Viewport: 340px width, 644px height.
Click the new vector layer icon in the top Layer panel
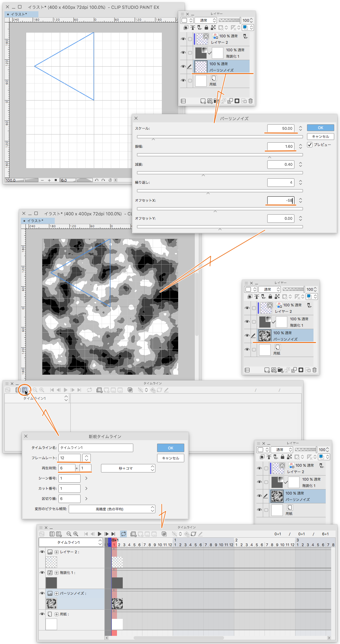[x=210, y=101]
